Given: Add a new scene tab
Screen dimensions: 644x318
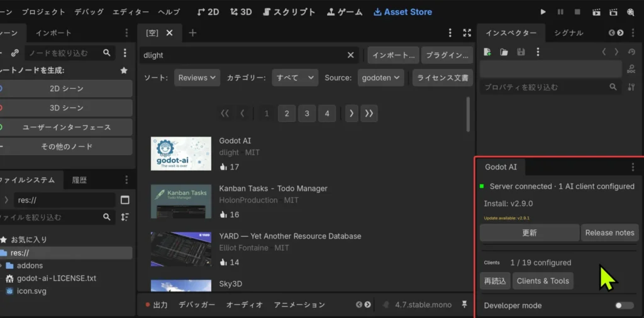Looking at the screenshot, I should (192, 33).
